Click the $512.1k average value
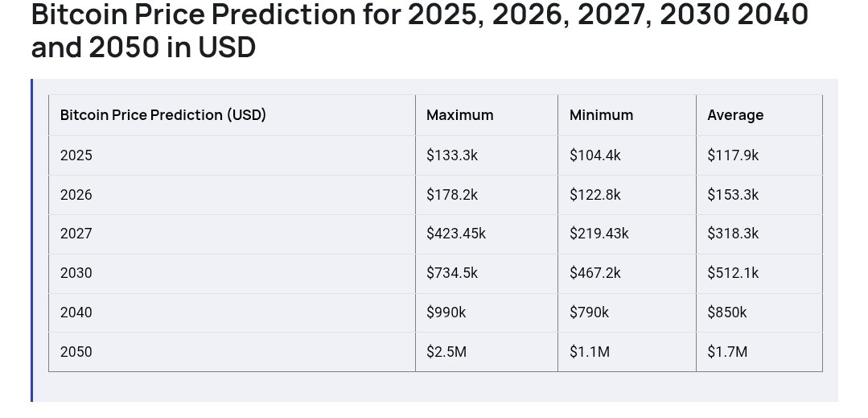This screenshot has height=418, width=868. (x=733, y=273)
